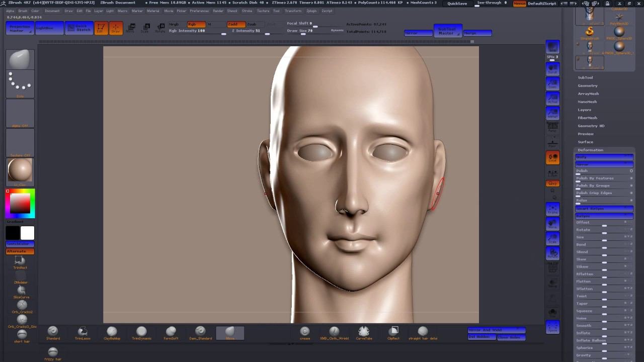Open the Preferences menu
This screenshot has width=644, height=362.
click(199, 11)
